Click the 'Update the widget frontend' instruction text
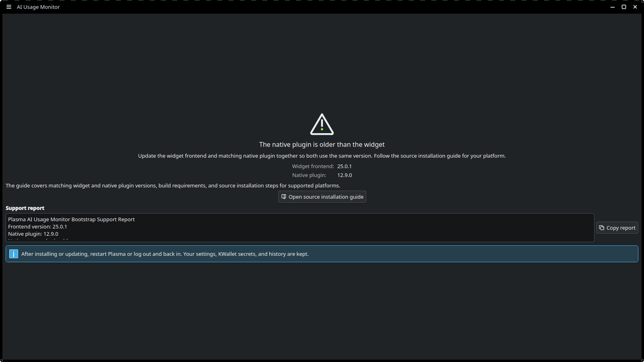644x362 pixels. tap(322, 156)
